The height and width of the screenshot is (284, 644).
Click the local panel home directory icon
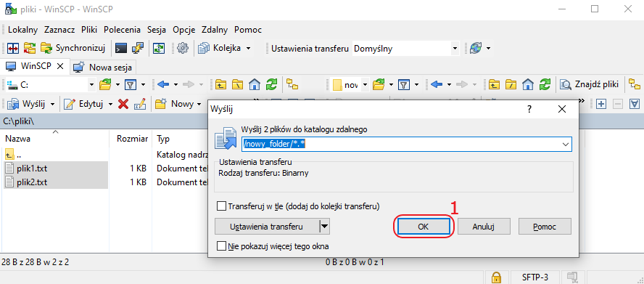[255, 84]
